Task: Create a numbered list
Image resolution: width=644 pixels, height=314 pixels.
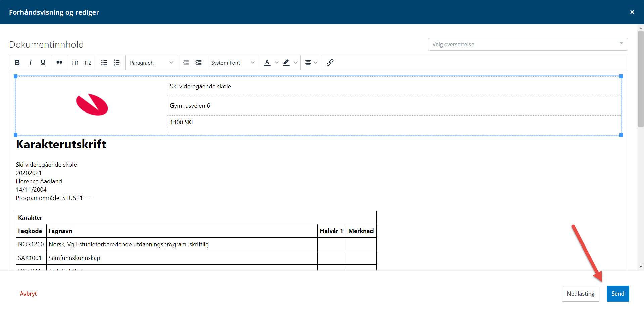Action: tap(117, 63)
